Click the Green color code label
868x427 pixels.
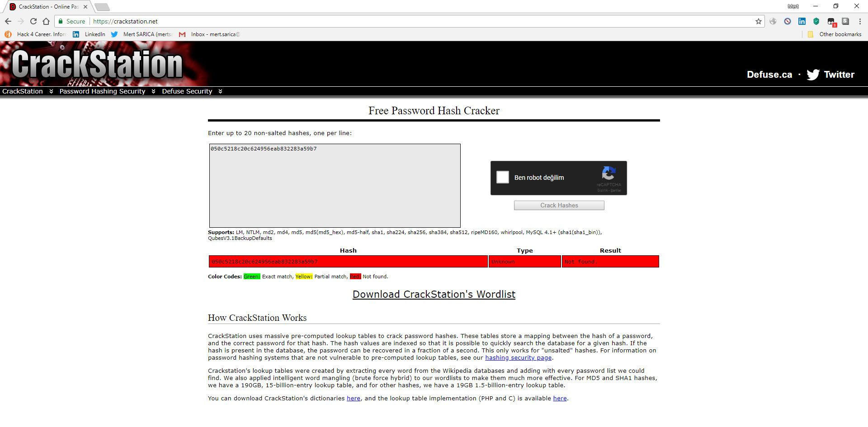pos(252,277)
